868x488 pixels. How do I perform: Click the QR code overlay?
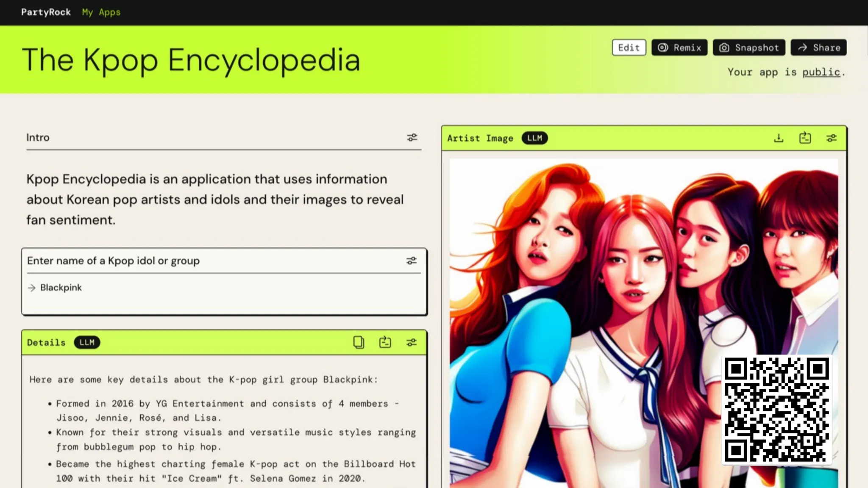point(776,409)
